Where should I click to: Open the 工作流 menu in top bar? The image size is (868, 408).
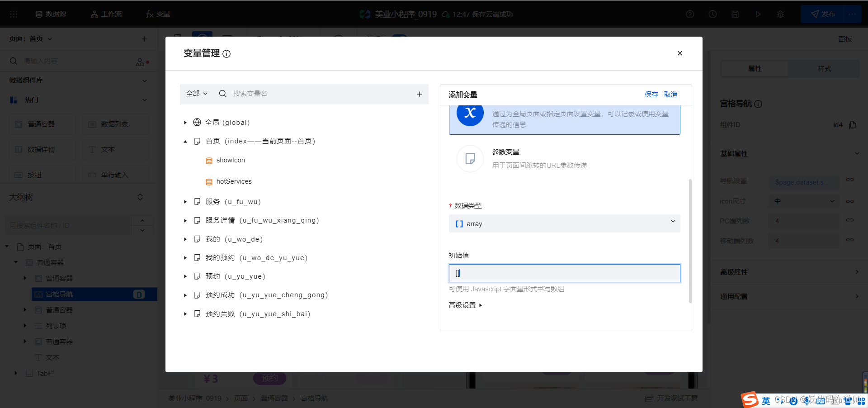tap(106, 14)
